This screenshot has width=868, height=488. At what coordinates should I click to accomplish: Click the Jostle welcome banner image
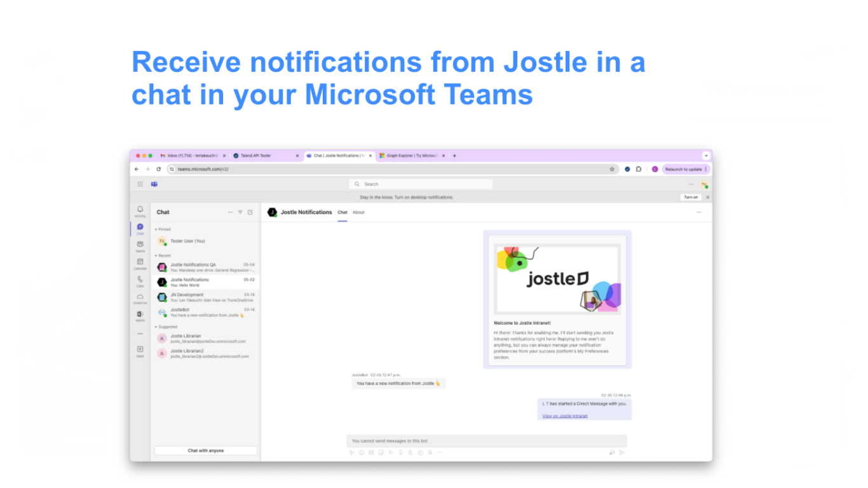[x=557, y=279]
